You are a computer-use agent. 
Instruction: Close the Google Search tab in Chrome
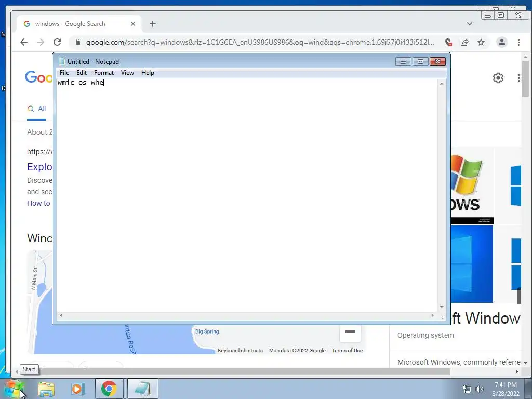(132, 24)
